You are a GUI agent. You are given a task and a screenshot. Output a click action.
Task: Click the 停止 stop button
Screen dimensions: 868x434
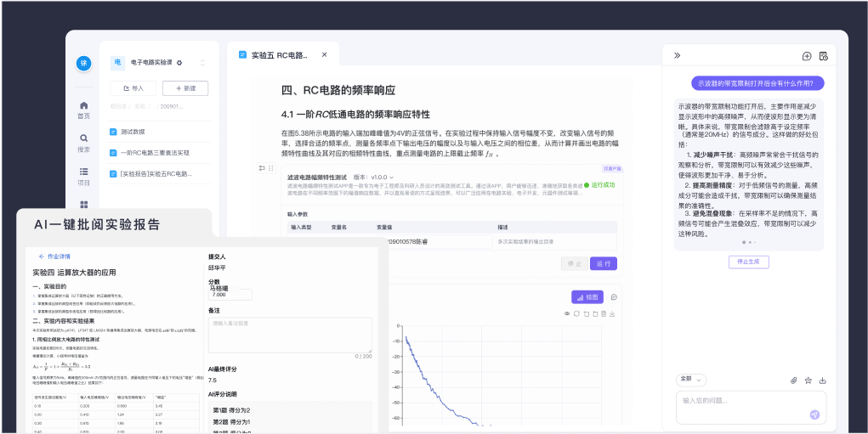point(574,264)
